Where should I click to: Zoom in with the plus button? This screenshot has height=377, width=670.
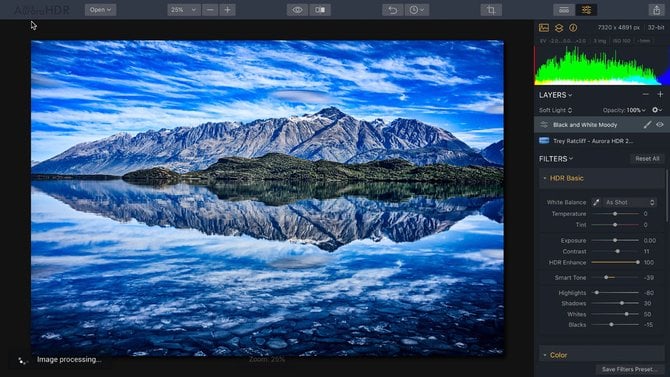227,10
